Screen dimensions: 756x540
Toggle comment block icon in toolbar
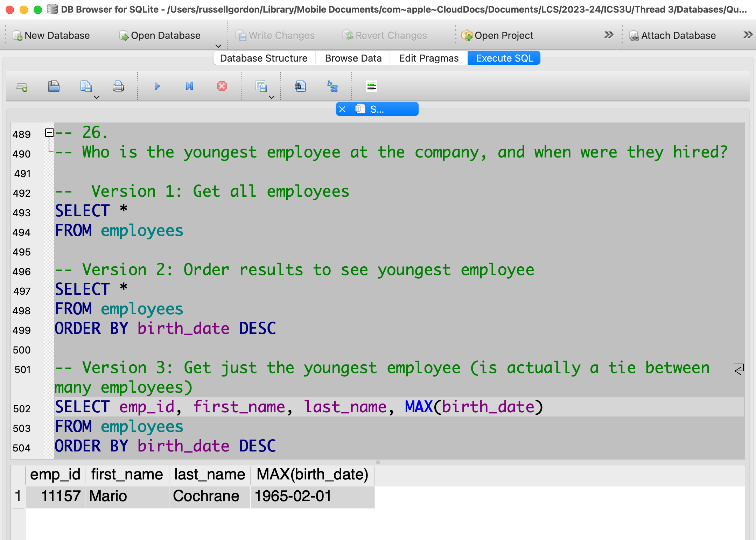(371, 86)
